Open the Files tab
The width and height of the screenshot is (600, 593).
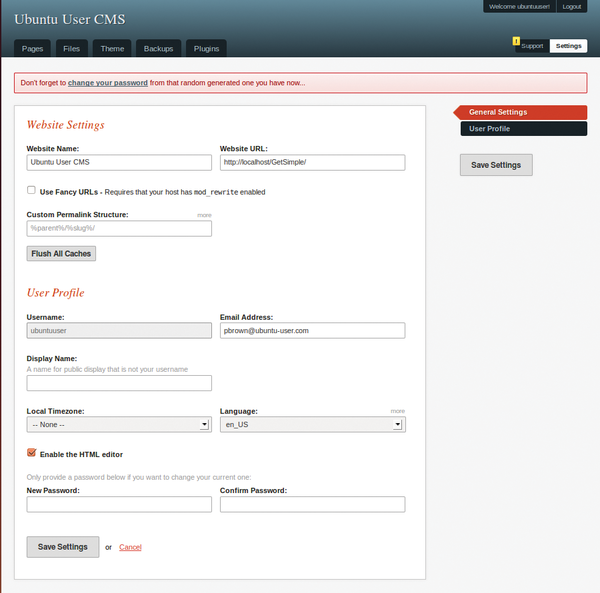coord(72,49)
